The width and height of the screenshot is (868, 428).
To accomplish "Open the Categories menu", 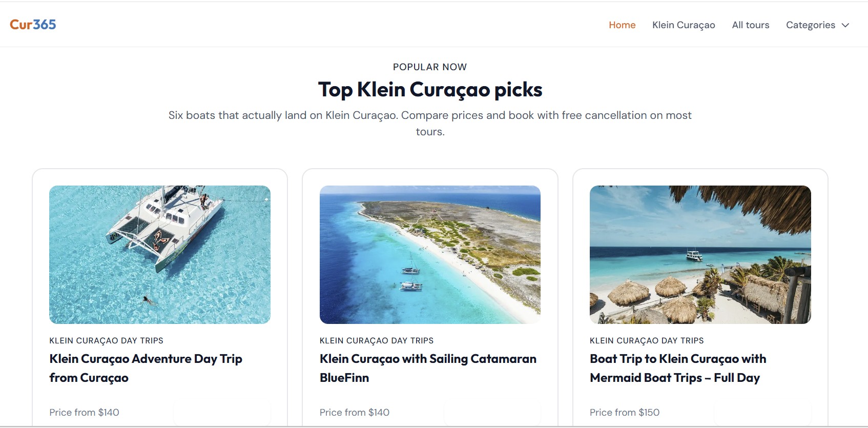I will coord(817,25).
